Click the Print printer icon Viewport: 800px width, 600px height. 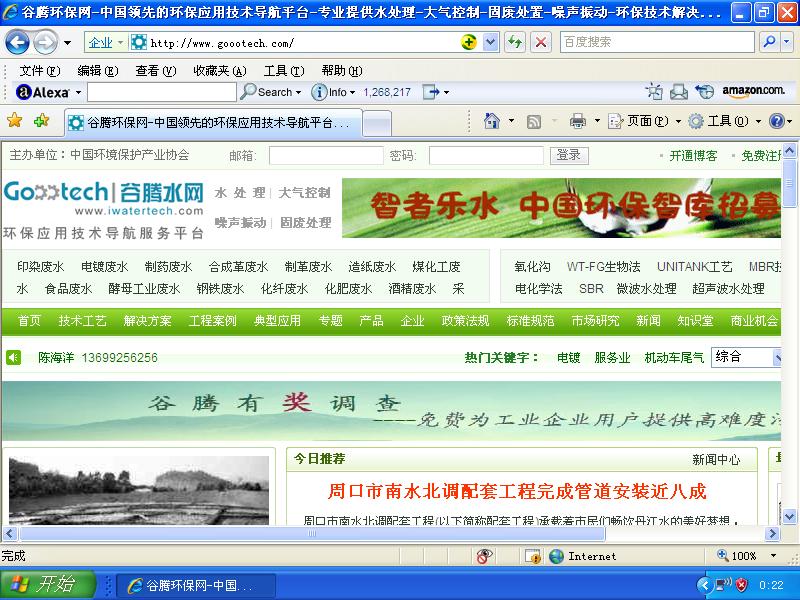578,121
